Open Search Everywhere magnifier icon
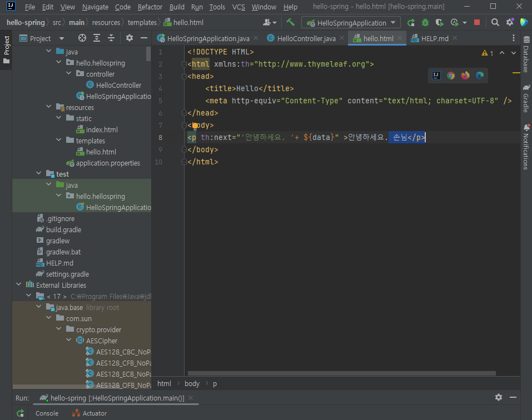532x420 pixels. click(x=495, y=23)
